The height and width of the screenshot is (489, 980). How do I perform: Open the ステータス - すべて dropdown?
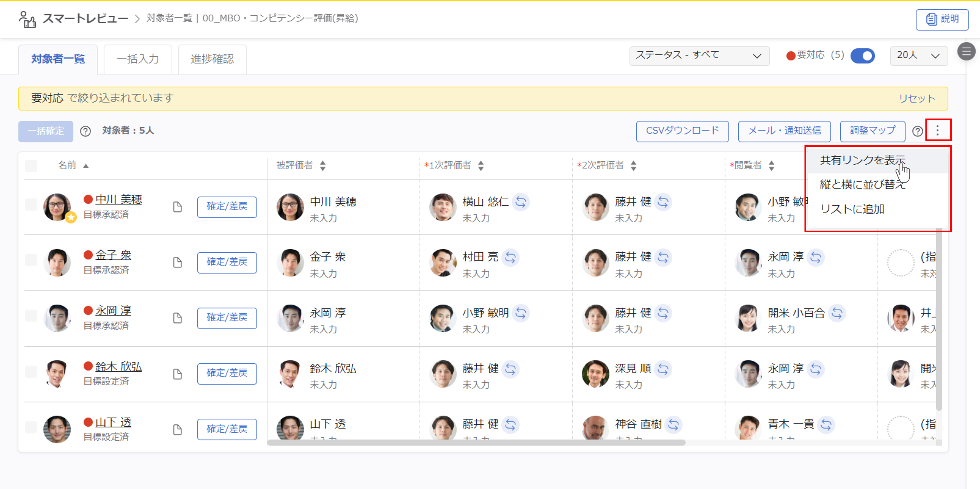point(699,55)
